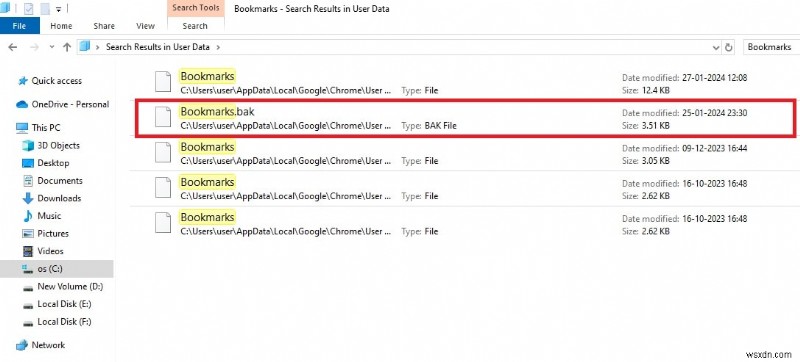Open the address bar history dropdown

[x=715, y=47]
